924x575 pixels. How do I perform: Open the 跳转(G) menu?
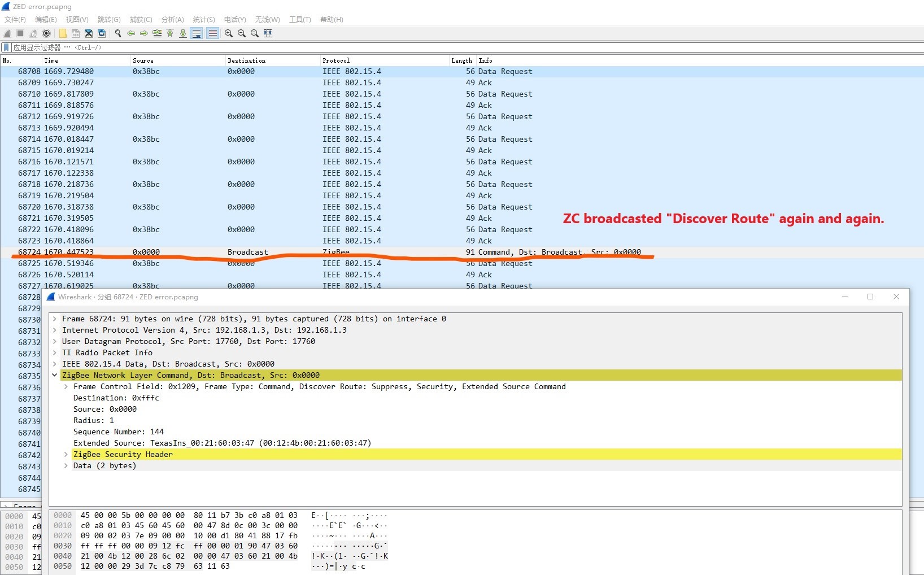pos(109,20)
